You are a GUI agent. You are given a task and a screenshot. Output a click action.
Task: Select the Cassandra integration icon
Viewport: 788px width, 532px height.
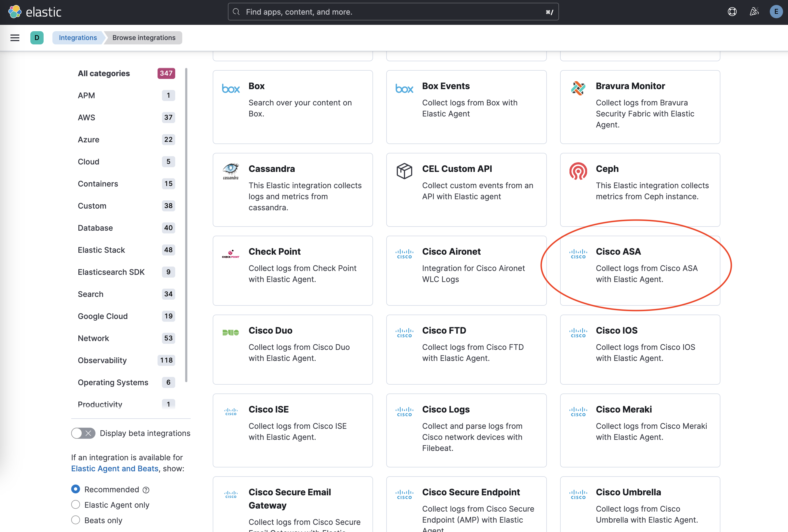point(231,171)
